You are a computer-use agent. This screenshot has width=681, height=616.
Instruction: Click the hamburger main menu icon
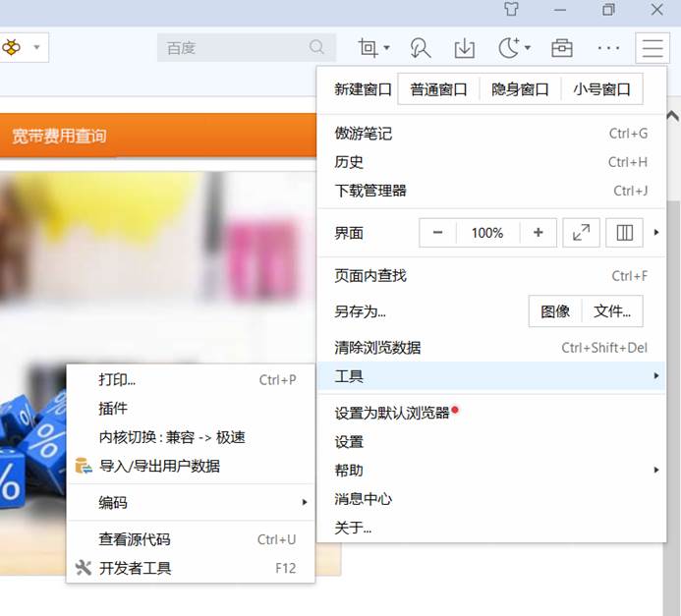(x=652, y=47)
